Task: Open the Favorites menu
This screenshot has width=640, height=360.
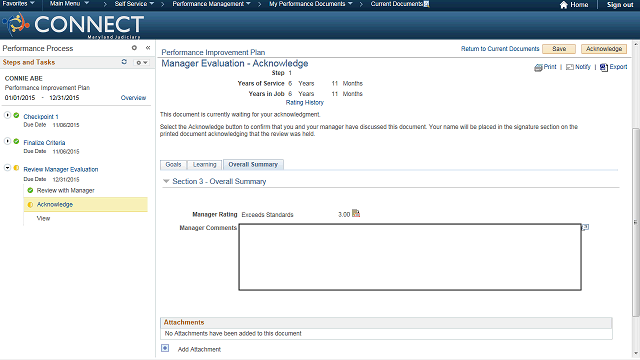Action: (18, 4)
